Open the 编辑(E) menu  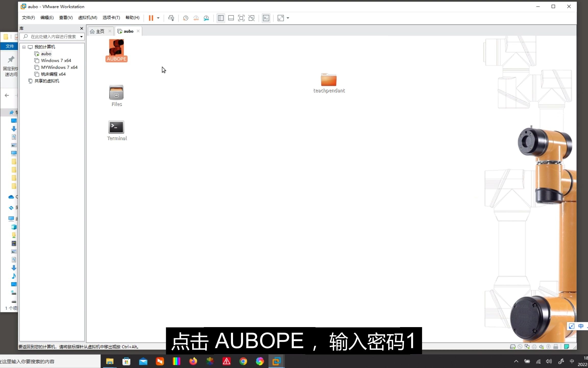click(47, 18)
